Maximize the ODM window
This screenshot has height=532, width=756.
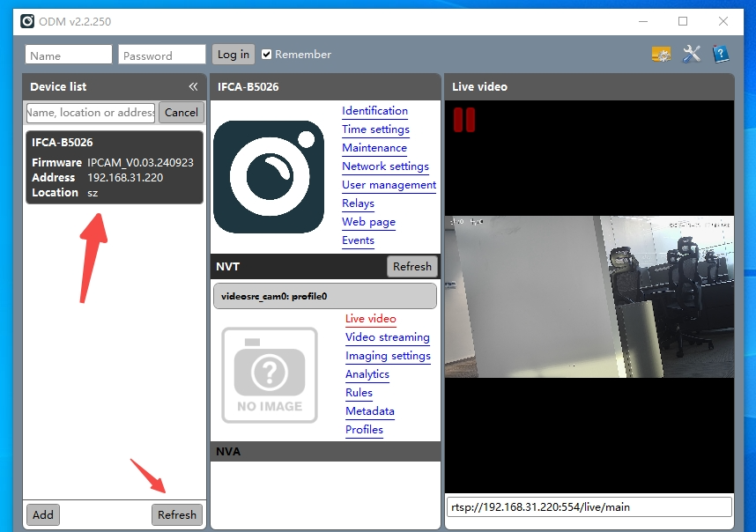coord(683,21)
